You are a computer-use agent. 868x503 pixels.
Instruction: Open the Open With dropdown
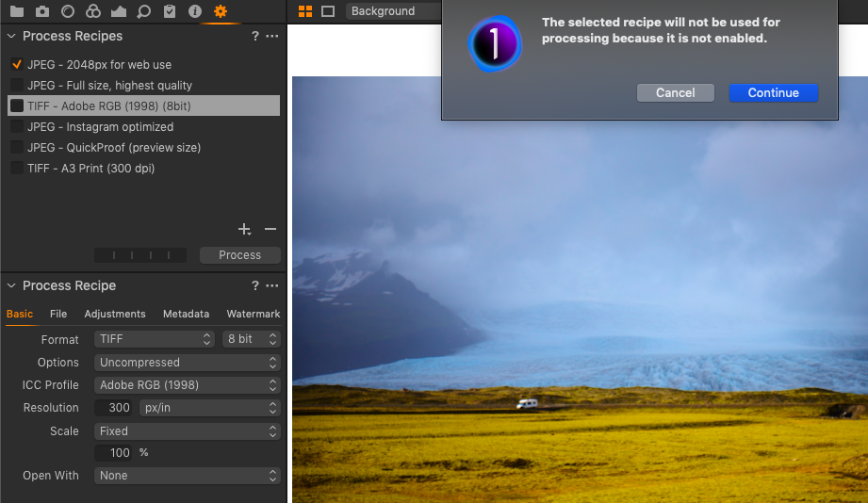click(188, 476)
